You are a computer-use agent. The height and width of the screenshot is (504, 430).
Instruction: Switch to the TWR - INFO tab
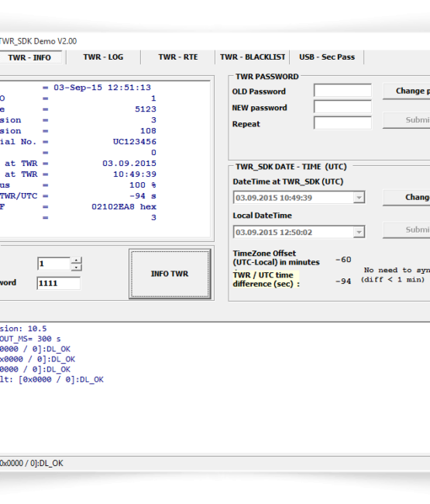[x=29, y=57]
